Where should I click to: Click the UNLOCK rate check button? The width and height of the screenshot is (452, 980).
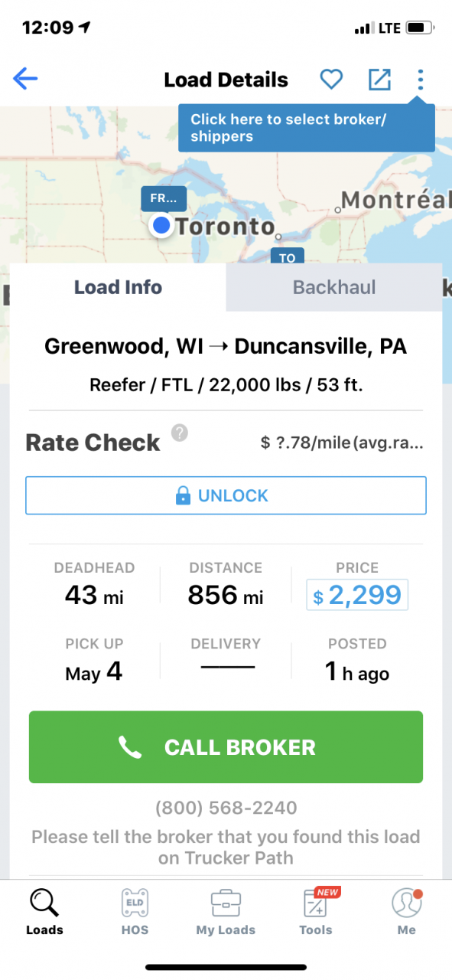click(x=226, y=495)
